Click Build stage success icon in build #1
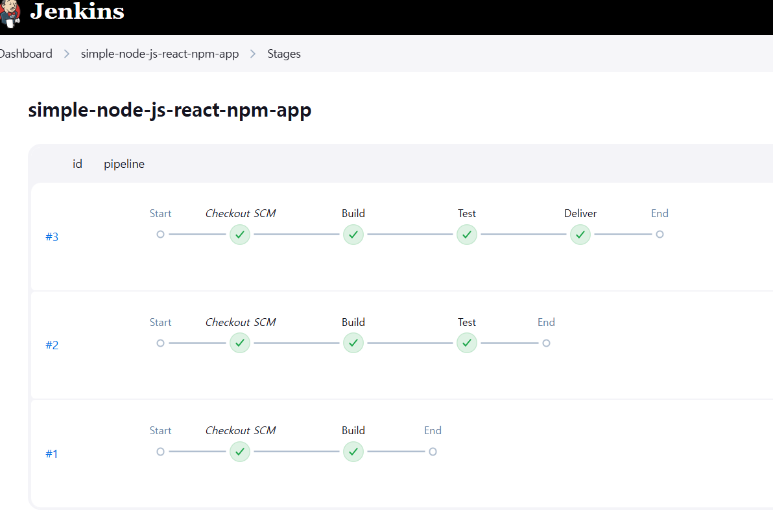This screenshot has width=773, height=532. coord(353,452)
